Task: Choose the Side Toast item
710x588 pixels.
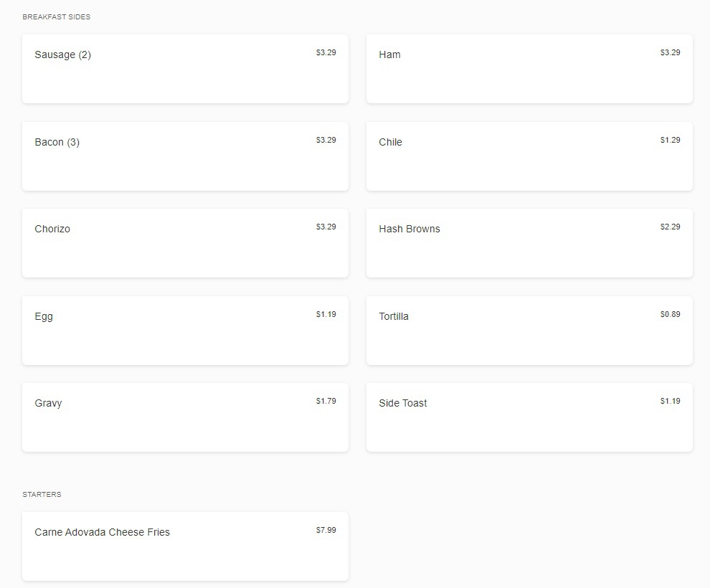Action: pos(529,417)
